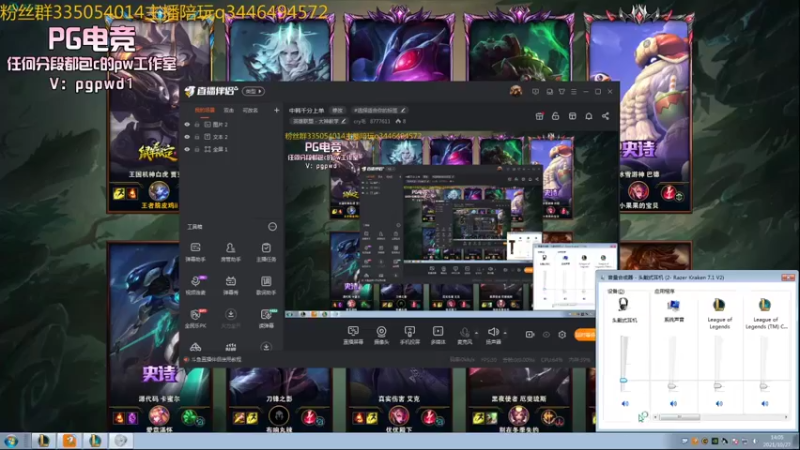Image resolution: width=800 pixels, height=450 pixels.
Task: Click the 系统声音 icon in volume mixer
Action: (x=673, y=305)
